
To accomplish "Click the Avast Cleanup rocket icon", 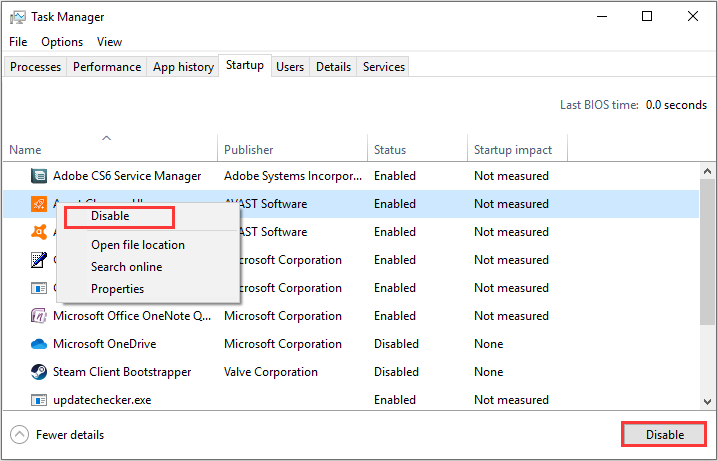I will coord(39,204).
